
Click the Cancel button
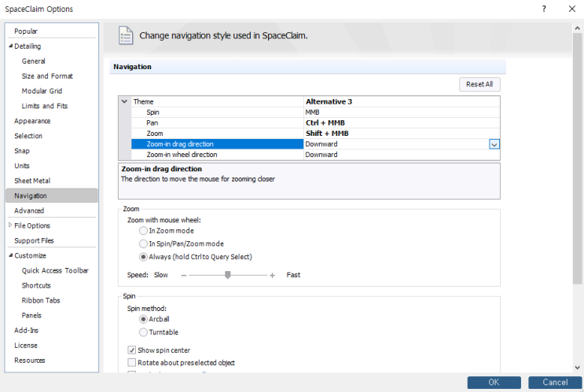(555, 383)
